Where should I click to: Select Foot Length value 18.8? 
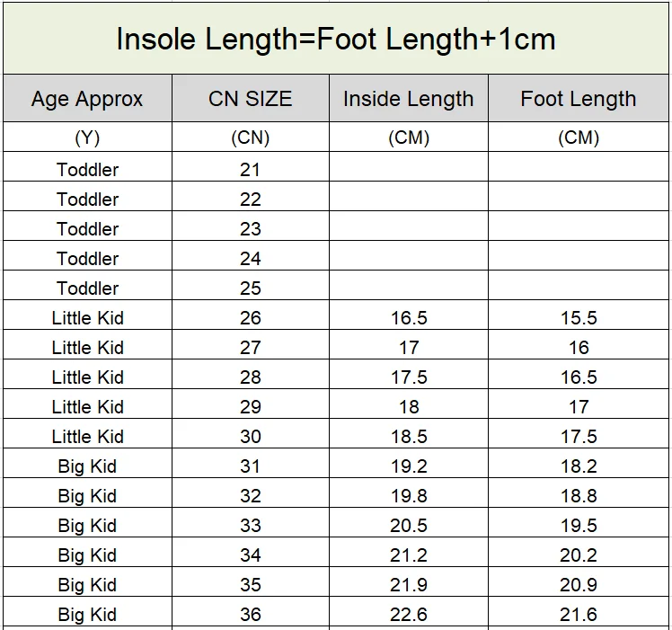click(x=578, y=495)
